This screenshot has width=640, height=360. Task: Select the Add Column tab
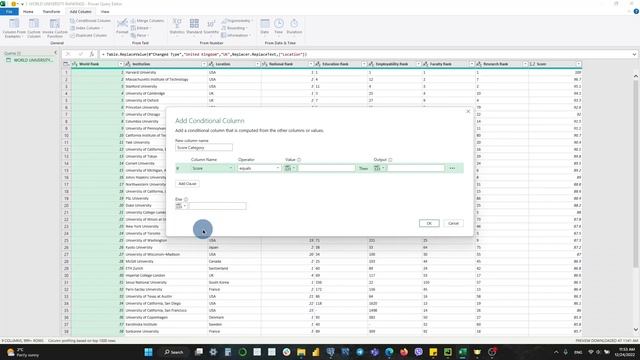coord(80,12)
